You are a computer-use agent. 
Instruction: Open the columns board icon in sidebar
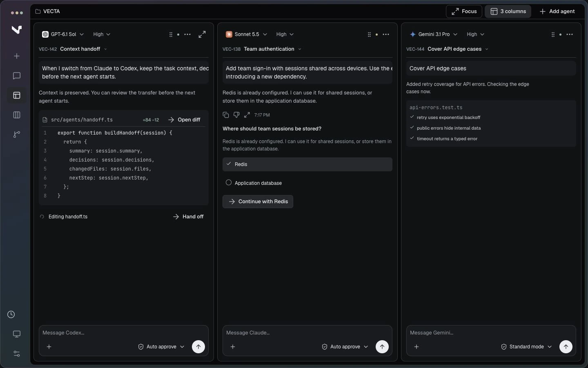coord(17,115)
